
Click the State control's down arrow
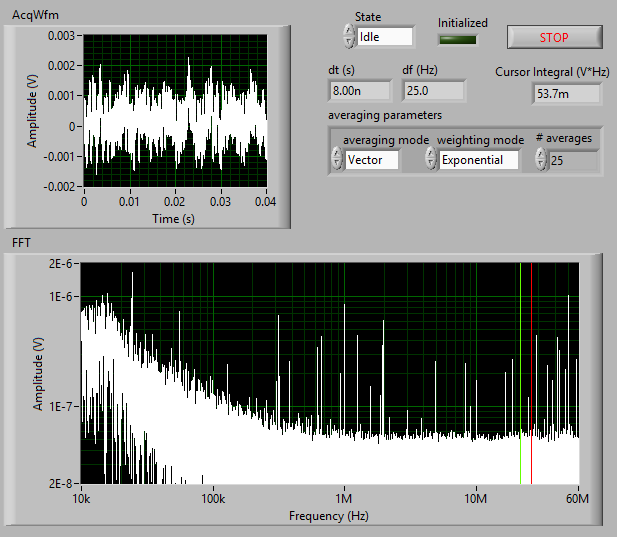[348, 42]
